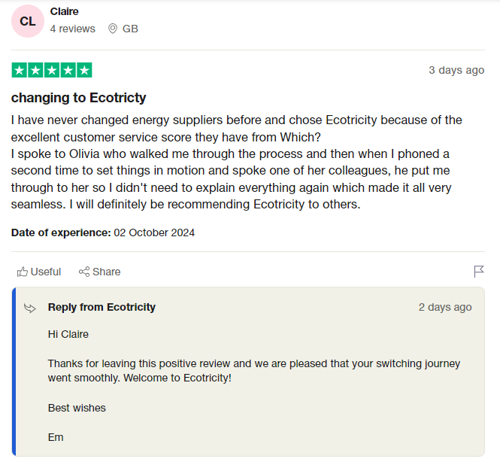Click 'Reply from Ecotricity' heading
This screenshot has width=500, height=471.
[x=102, y=307]
